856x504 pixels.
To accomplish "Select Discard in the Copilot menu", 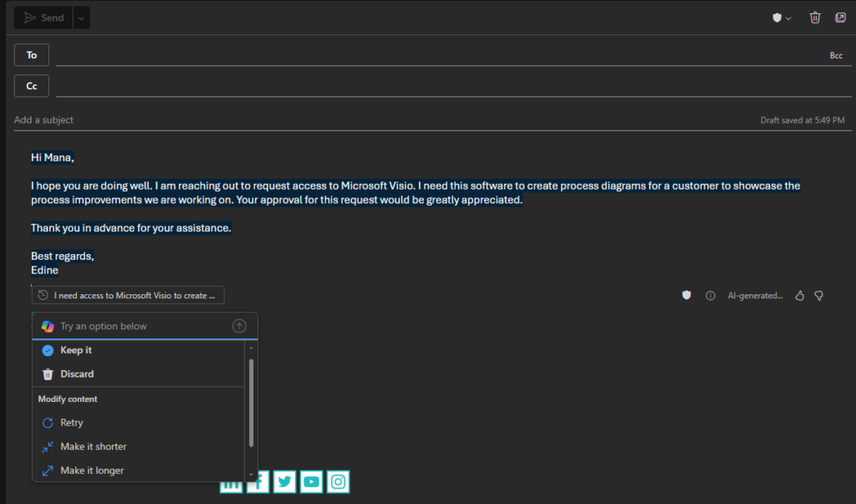I will [x=139, y=374].
